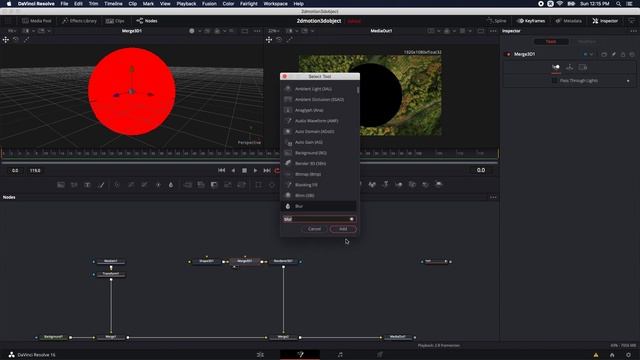Play forward
This screenshot has height=360, width=640.
(x=256, y=170)
